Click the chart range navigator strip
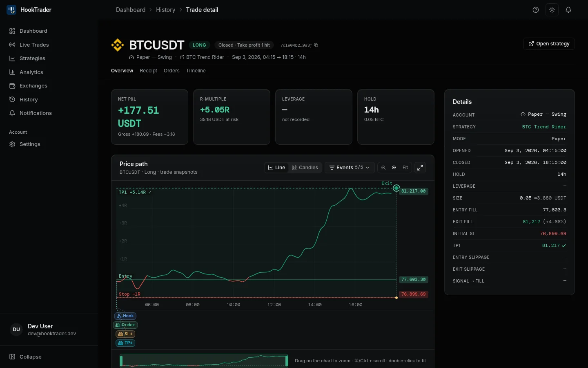This screenshot has width=588, height=368. [x=204, y=361]
